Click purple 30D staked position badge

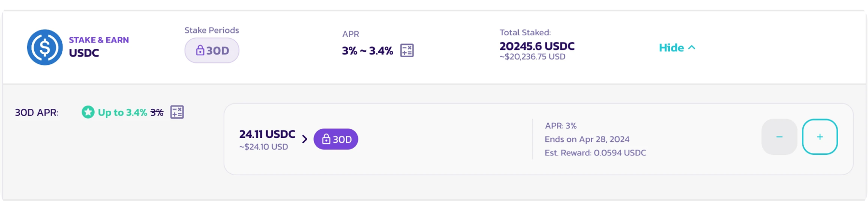pos(336,139)
